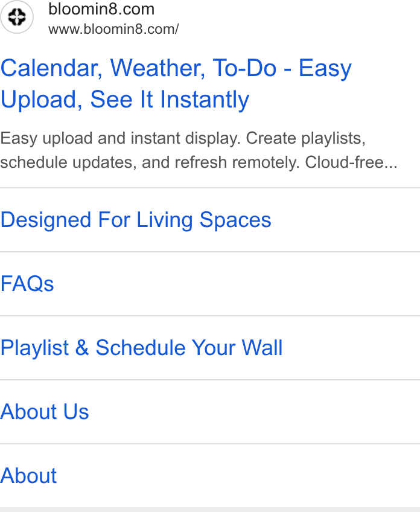This screenshot has width=420, height=512.
Task: Click 'Weather' in the blue headline
Action: [x=158, y=68]
